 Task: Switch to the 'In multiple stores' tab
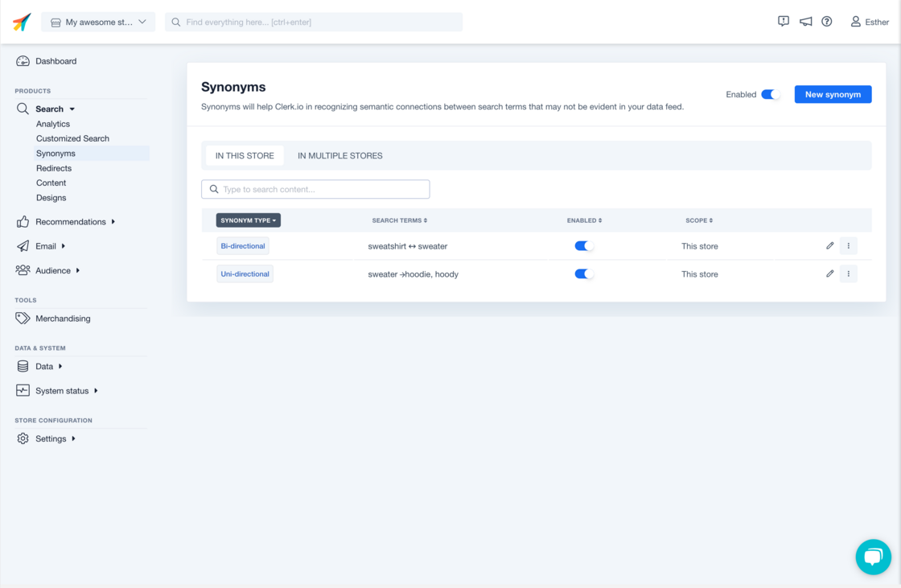click(x=339, y=155)
